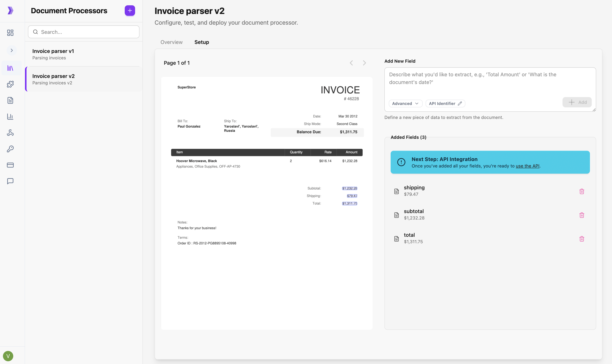Click invoice number # 46228

[x=351, y=99]
